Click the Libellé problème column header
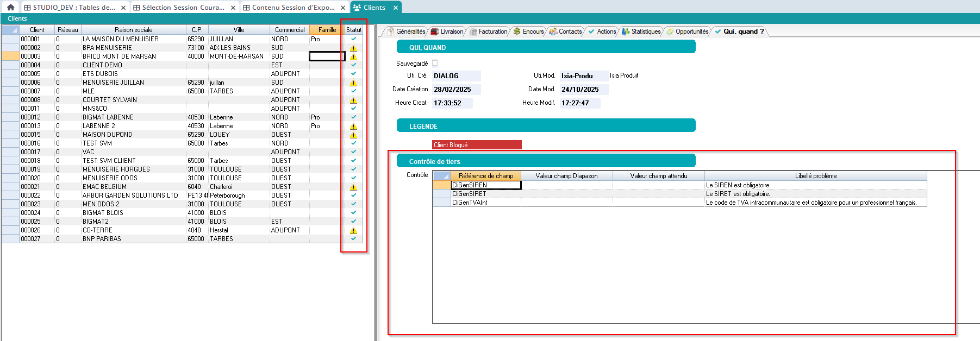980x341 pixels. coord(815,176)
